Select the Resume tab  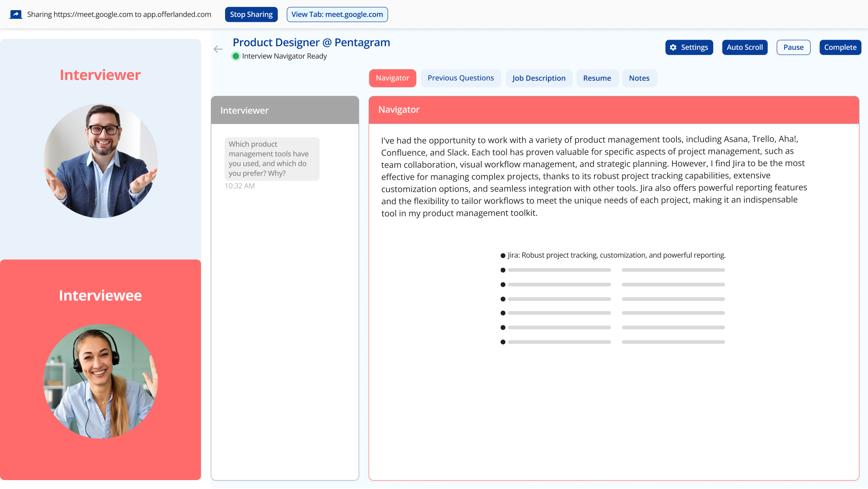coord(597,78)
